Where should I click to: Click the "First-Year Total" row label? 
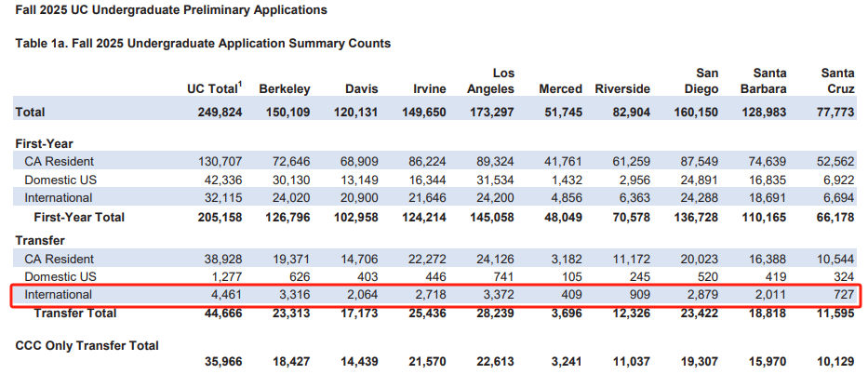pyautogui.click(x=79, y=218)
